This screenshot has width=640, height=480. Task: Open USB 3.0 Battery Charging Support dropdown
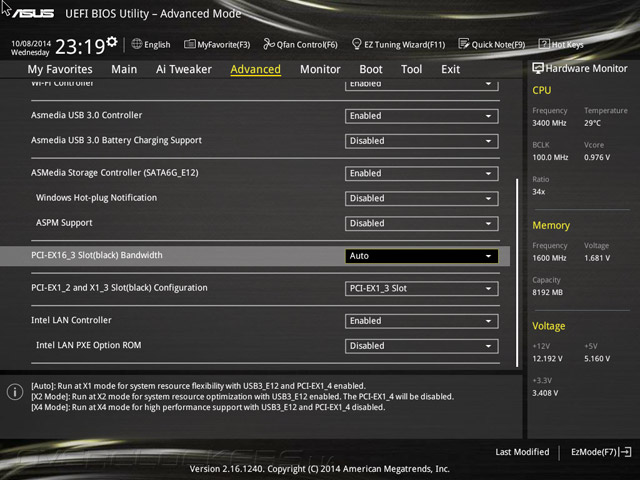point(421,141)
